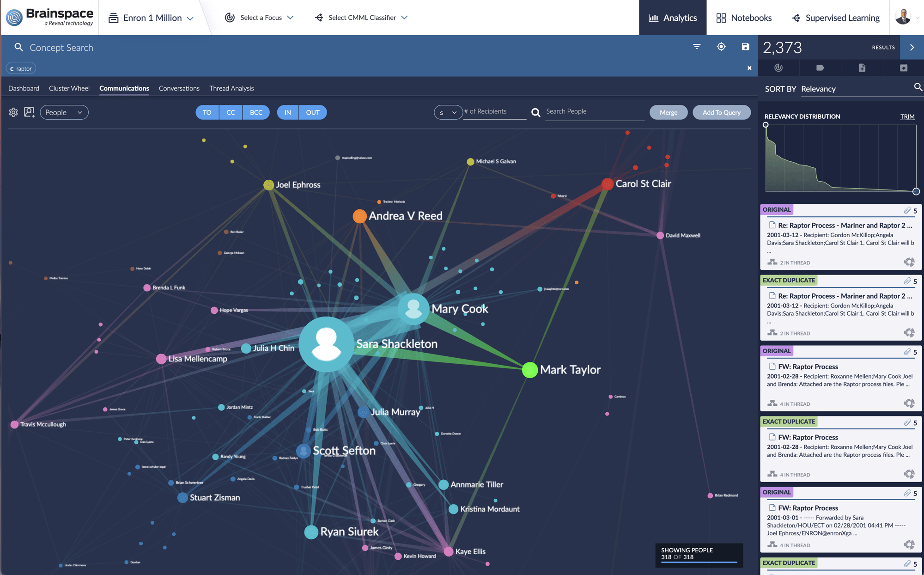Open the tag icon in results panel
The width and height of the screenshot is (924, 575).
[x=820, y=68]
